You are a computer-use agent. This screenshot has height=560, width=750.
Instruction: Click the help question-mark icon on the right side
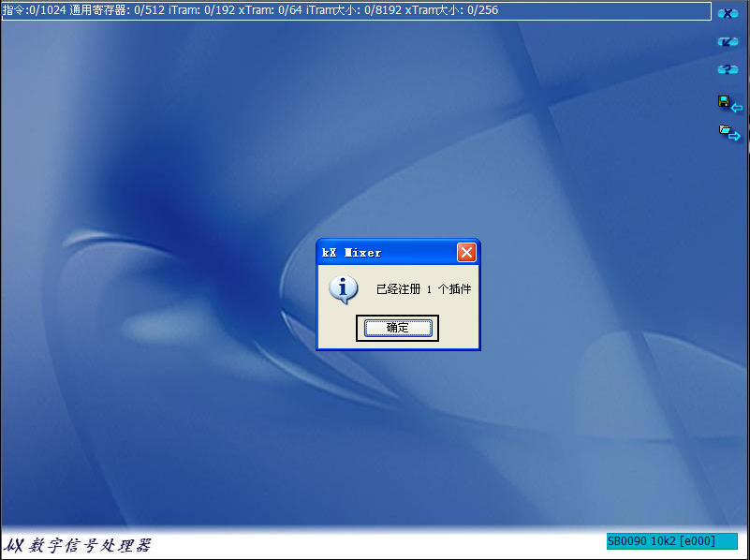click(x=728, y=68)
